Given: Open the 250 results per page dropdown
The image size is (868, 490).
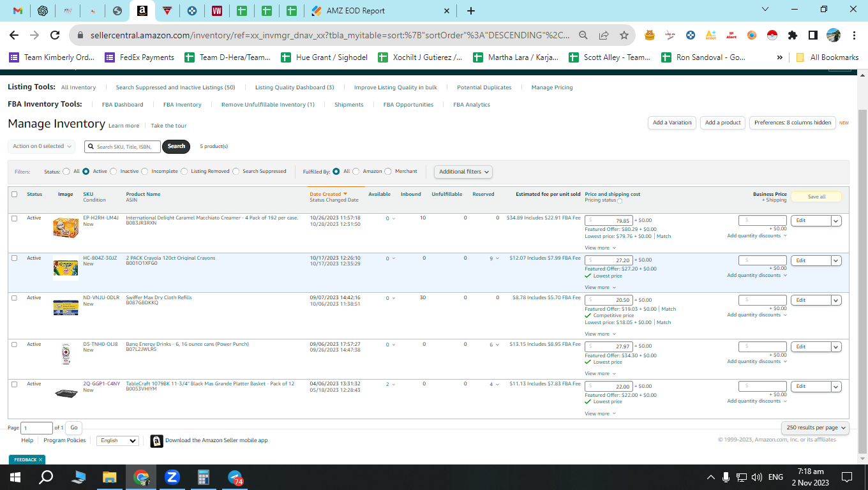Looking at the screenshot, I should [x=815, y=427].
